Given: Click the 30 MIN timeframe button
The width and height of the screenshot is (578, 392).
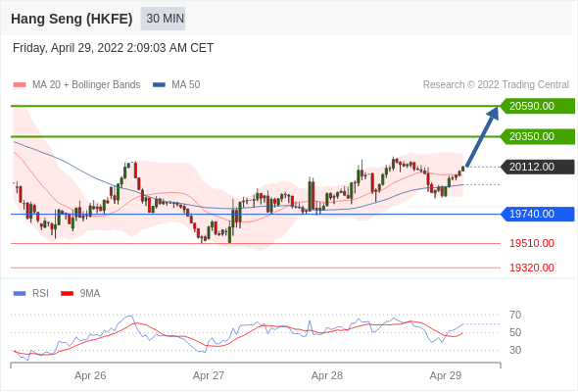Looking at the screenshot, I should coord(163,19).
